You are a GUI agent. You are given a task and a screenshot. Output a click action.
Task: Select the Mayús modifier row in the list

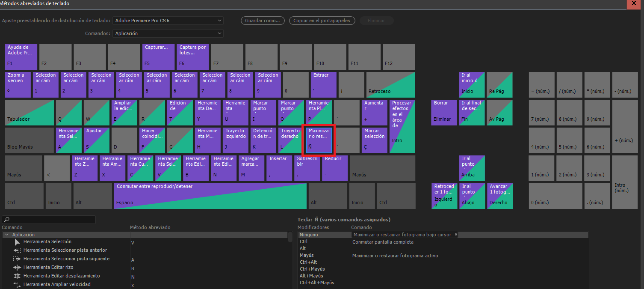443,255
